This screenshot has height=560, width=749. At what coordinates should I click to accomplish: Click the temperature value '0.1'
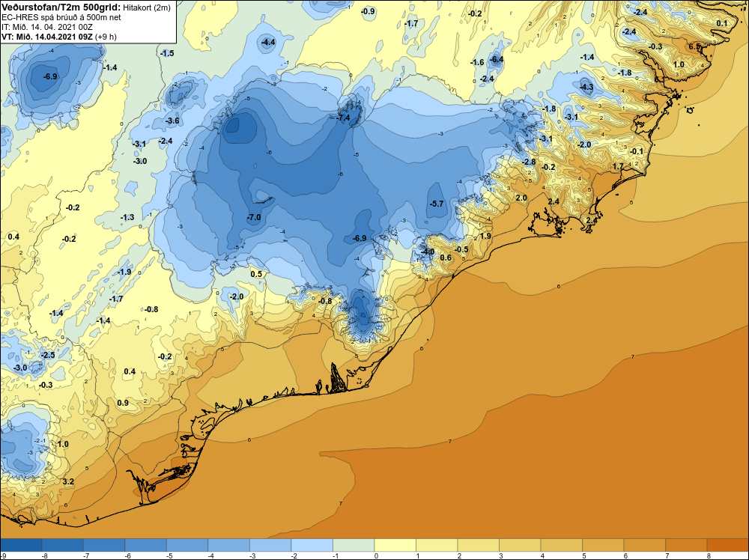click(722, 23)
